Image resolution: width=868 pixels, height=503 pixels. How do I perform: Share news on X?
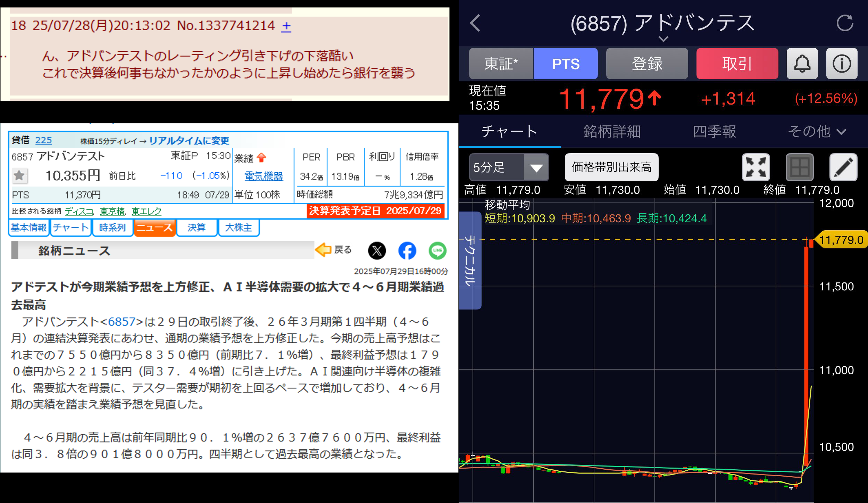377,250
